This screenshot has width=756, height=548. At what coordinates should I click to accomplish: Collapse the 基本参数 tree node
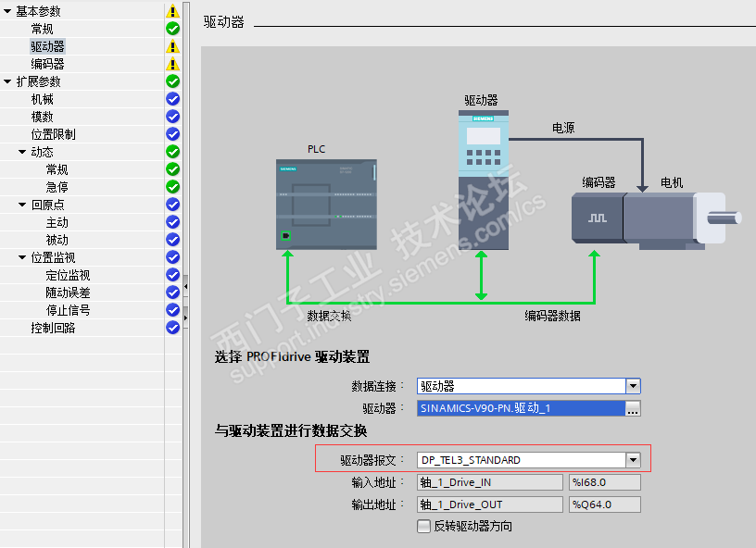point(7,11)
